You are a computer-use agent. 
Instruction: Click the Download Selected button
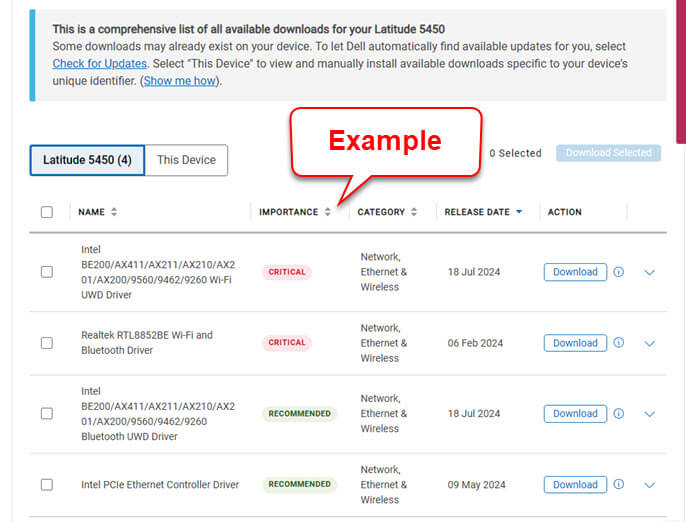(608, 153)
